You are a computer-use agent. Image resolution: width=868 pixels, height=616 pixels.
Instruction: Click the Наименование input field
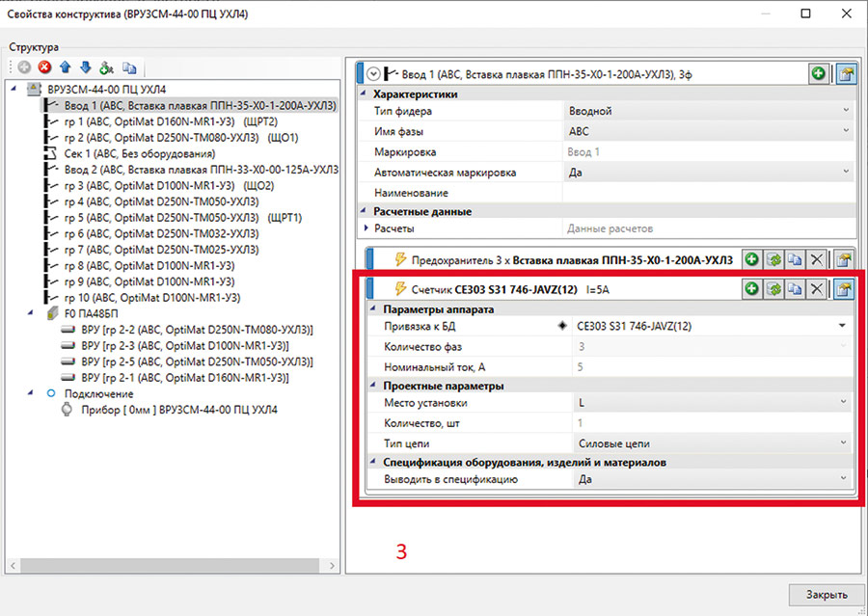pos(710,193)
